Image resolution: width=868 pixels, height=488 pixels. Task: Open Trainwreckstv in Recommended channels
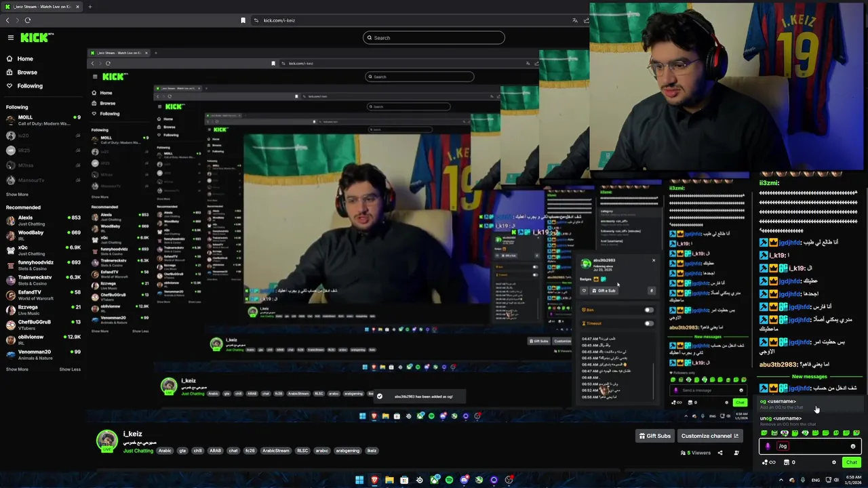coord(43,280)
